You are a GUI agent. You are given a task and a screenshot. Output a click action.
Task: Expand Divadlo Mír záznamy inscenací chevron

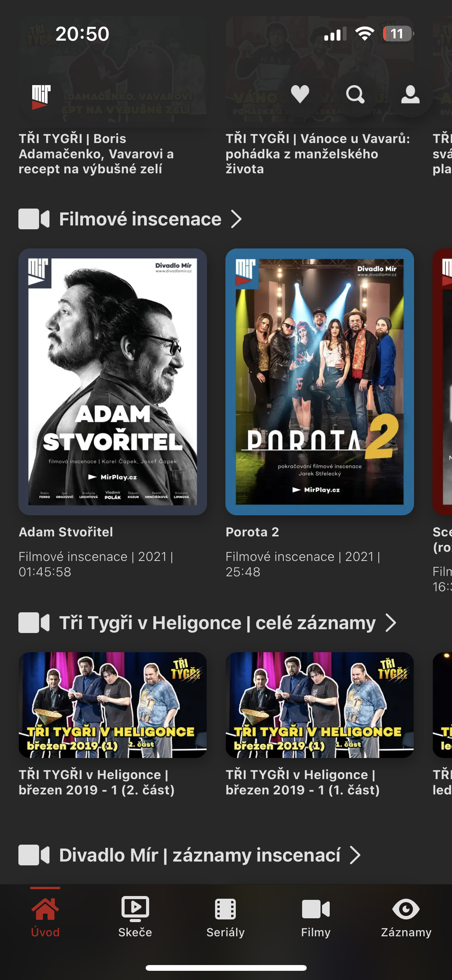[355, 855]
